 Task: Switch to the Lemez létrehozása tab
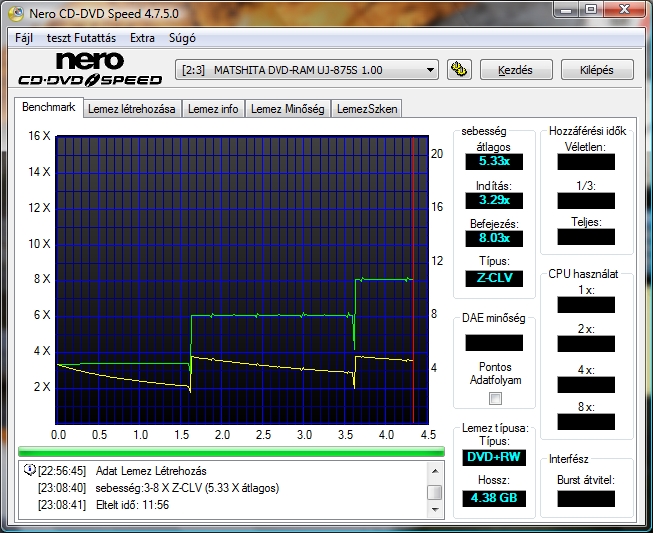click(132, 109)
